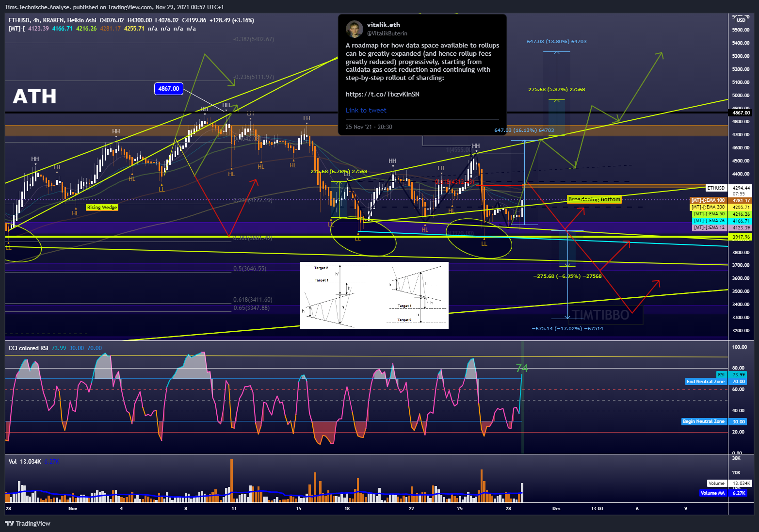The width and height of the screenshot is (759, 532).
Task: Click the tweet timestamp 25 Nov '21 · 20:30
Action: click(x=369, y=127)
